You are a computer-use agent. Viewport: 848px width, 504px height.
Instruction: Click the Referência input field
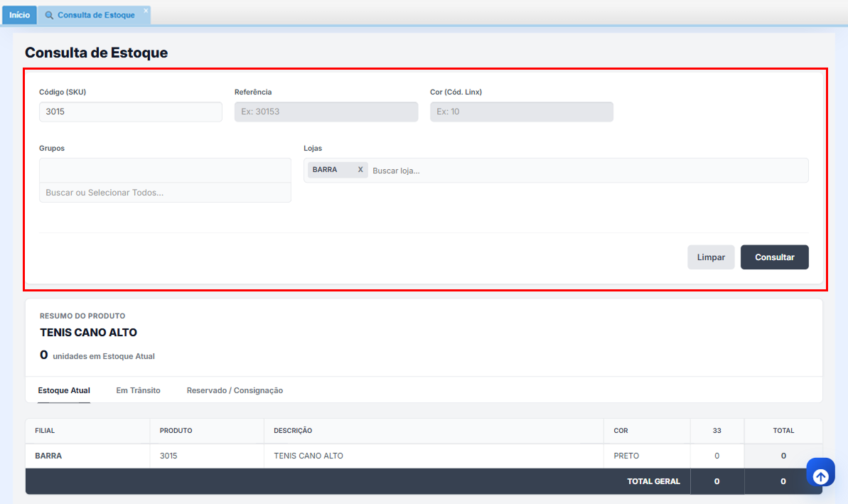click(x=326, y=112)
